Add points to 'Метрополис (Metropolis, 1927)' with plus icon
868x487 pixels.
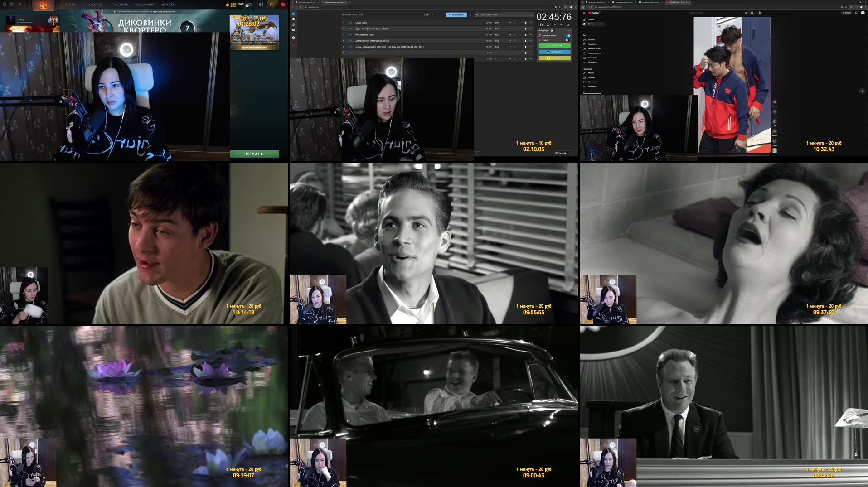coord(510,41)
